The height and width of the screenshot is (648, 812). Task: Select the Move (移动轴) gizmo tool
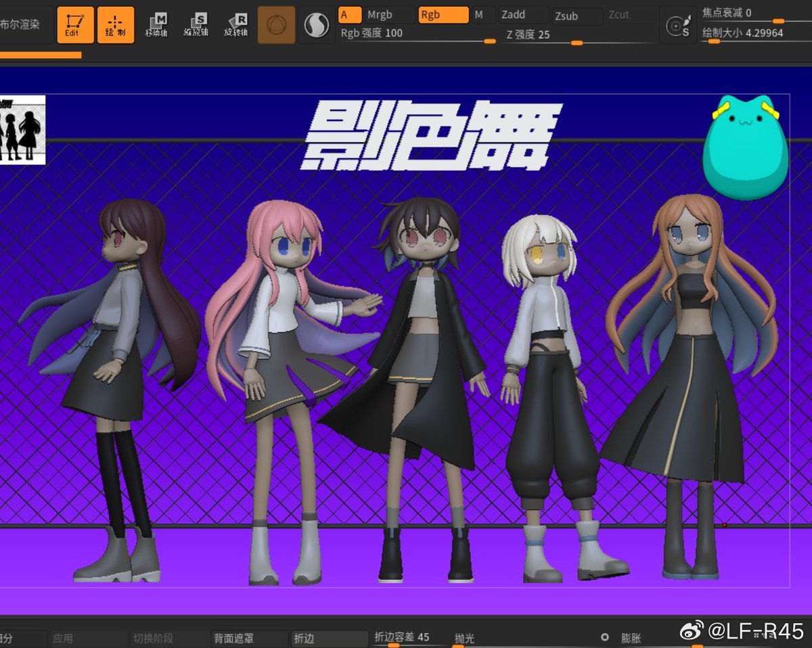coord(157,24)
